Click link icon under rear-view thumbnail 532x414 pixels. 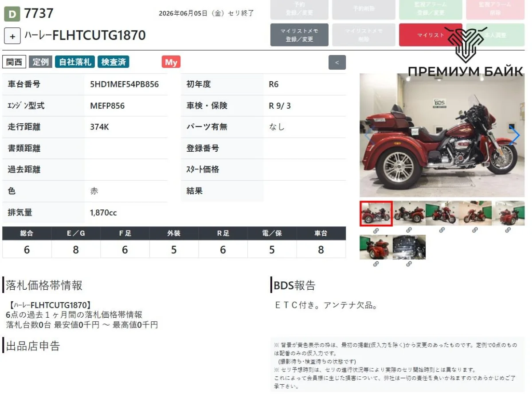click(376, 264)
